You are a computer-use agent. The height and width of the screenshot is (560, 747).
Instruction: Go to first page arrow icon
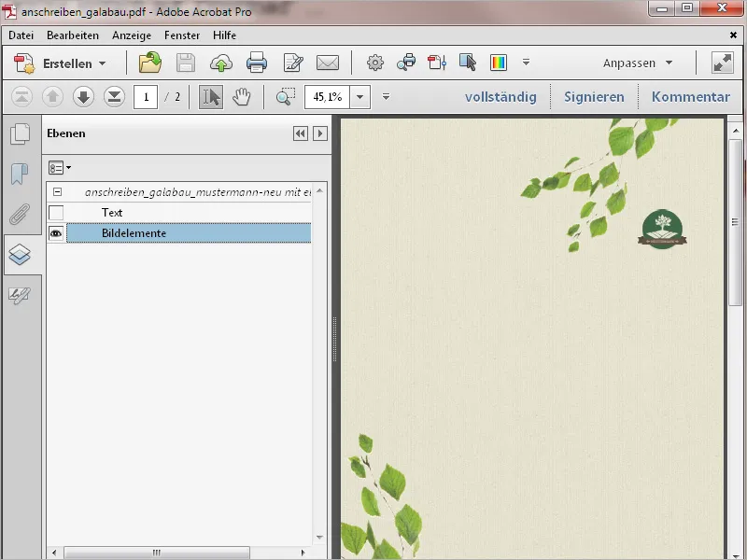21,97
